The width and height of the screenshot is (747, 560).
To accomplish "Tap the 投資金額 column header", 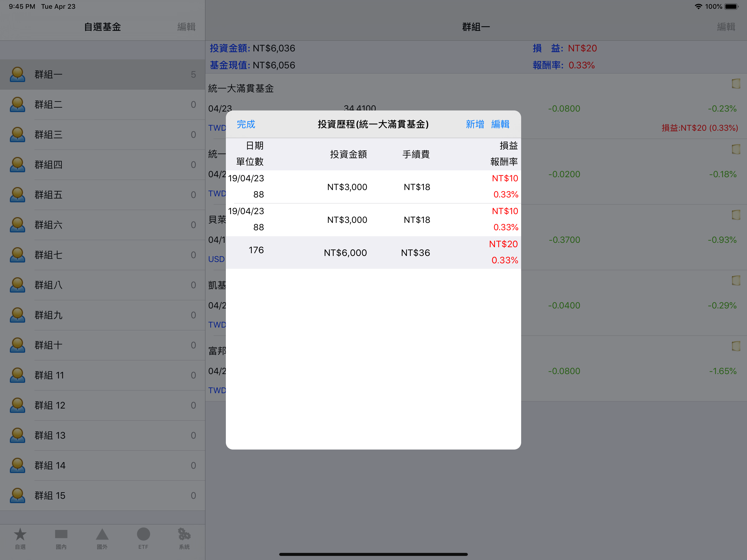I will (x=349, y=154).
